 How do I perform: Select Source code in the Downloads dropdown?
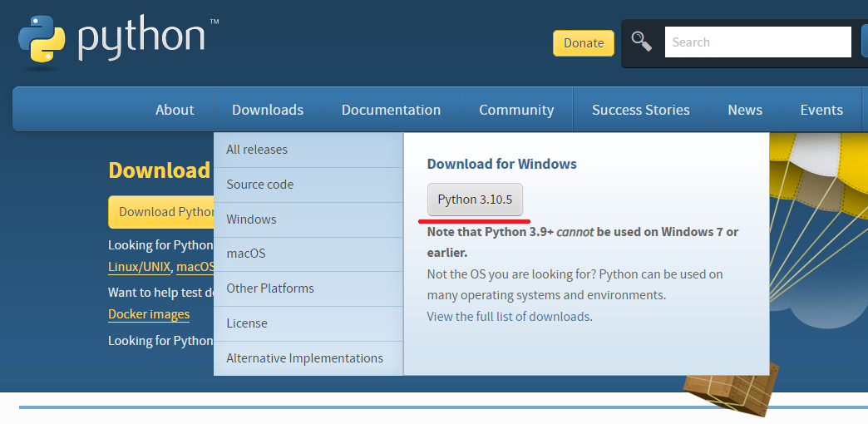coord(308,185)
